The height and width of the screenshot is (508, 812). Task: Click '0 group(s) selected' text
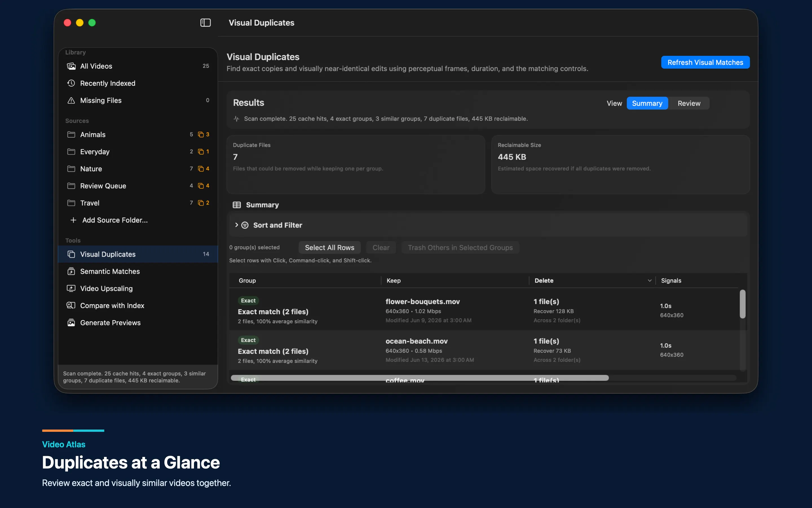[x=254, y=247]
